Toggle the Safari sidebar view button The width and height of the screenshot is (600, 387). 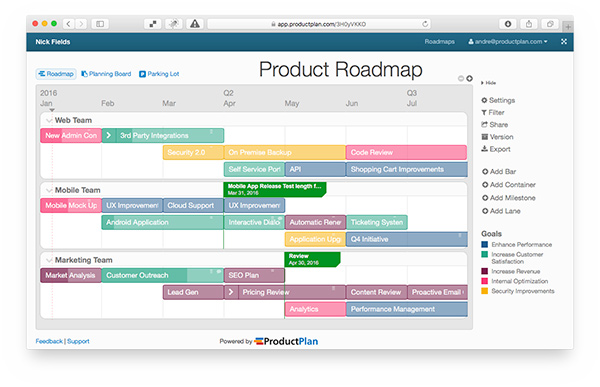coord(100,24)
